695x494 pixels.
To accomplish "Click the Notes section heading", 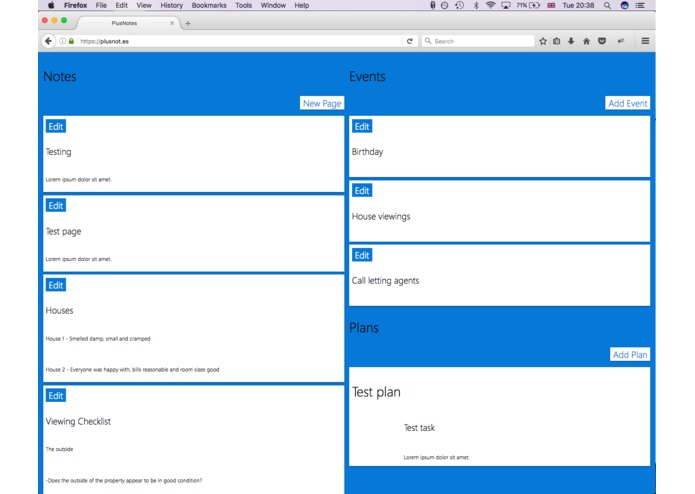I will click(x=60, y=77).
